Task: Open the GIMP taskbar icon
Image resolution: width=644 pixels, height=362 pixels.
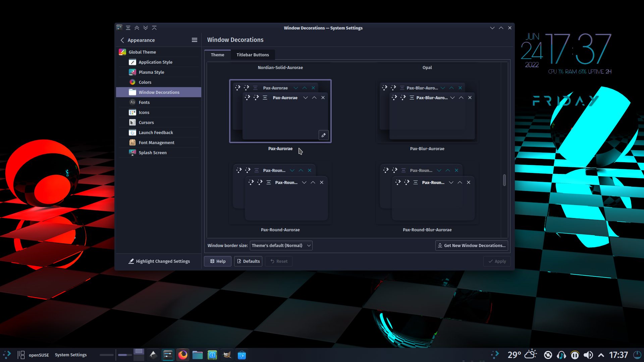Action: [x=227, y=355]
